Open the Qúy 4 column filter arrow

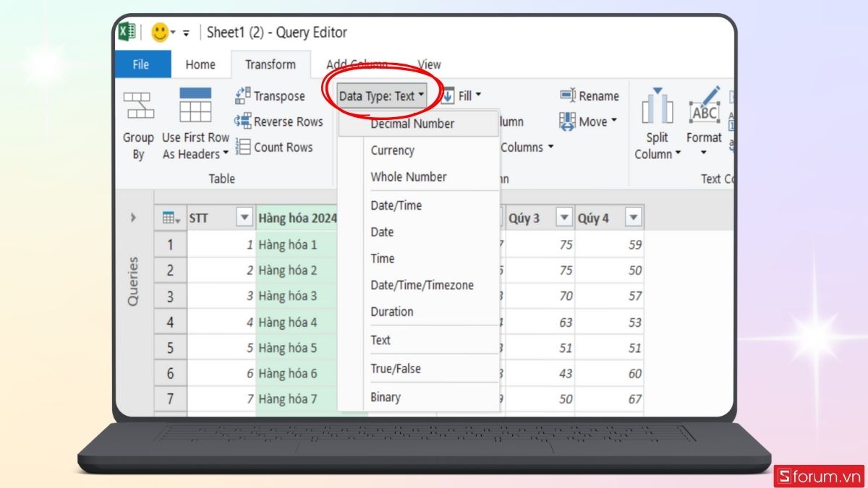click(632, 216)
